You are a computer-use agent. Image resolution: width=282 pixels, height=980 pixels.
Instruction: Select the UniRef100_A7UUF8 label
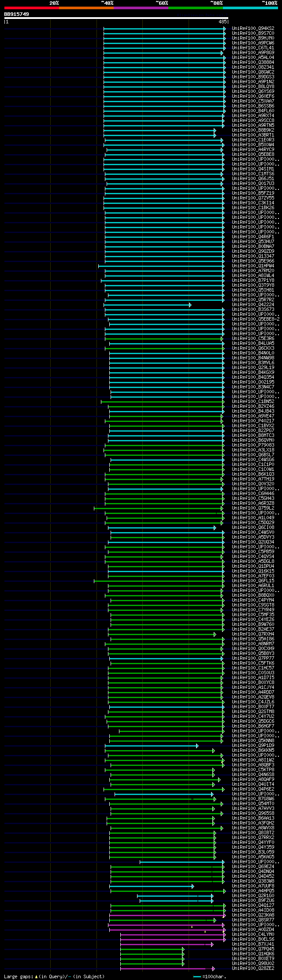[253, 886]
